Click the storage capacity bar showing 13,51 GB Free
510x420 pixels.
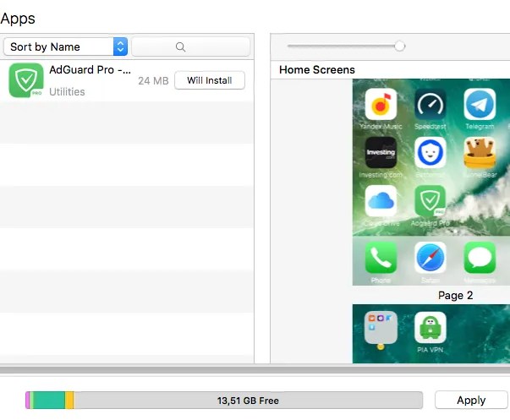coord(224,401)
